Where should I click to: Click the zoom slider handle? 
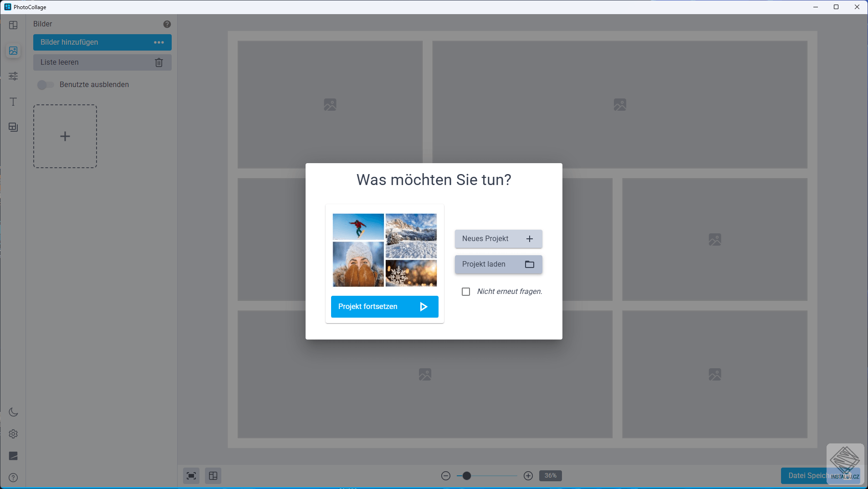click(467, 476)
